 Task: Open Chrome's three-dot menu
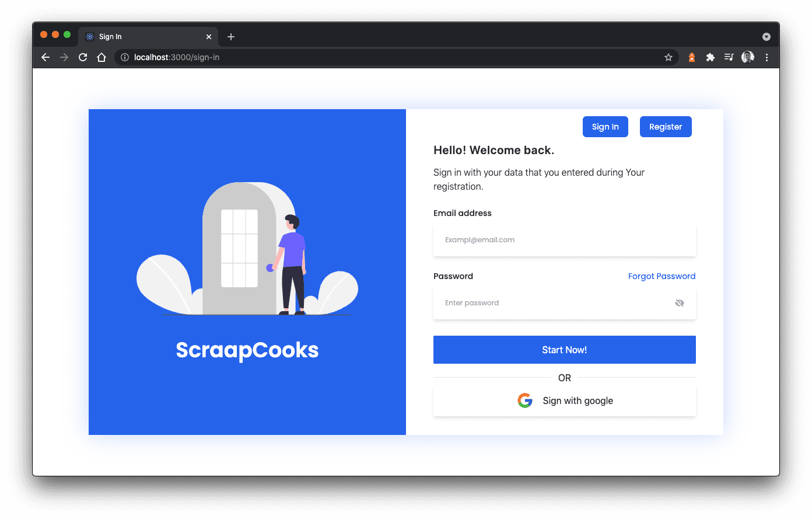coord(766,57)
